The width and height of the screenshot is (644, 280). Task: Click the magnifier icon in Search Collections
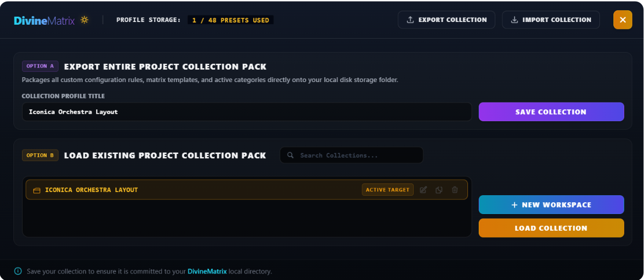(290, 156)
